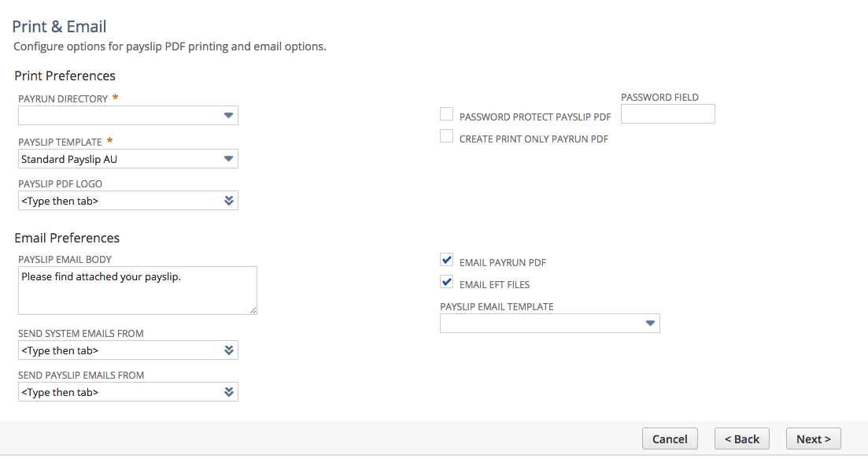The image size is (868, 459).
Task: Enable Create Print Only Payrun PDF
Action: coord(446,135)
